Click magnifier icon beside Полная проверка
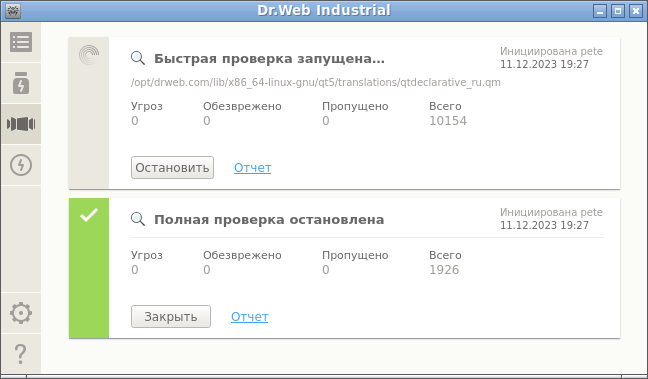This screenshot has height=379, width=648. (x=138, y=219)
